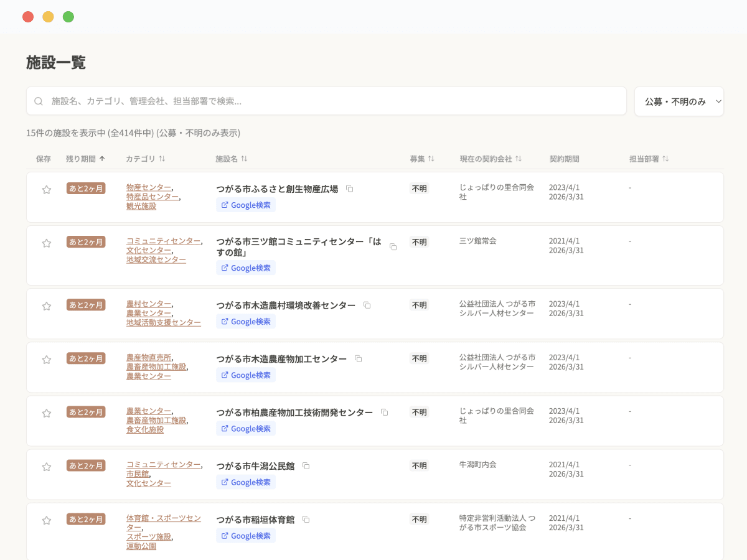Toggle the save star for つがる市ふるさと創生物産広場
Viewport: 747px width, 560px height.
point(46,189)
